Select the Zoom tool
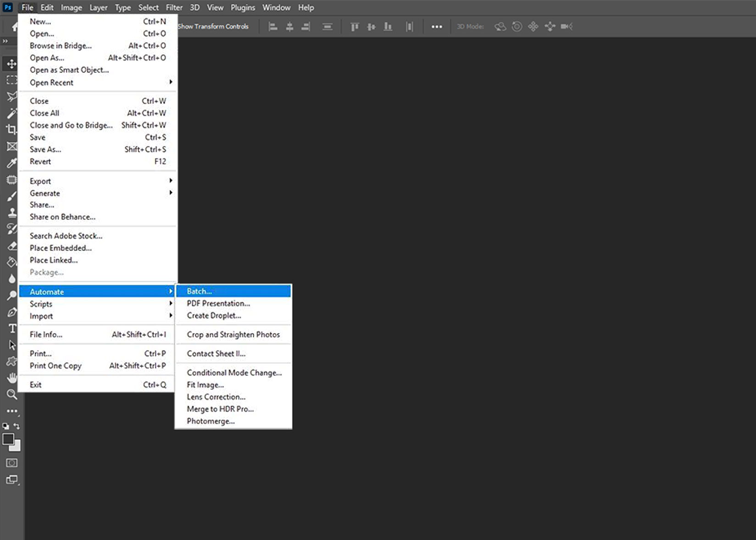 [x=11, y=395]
